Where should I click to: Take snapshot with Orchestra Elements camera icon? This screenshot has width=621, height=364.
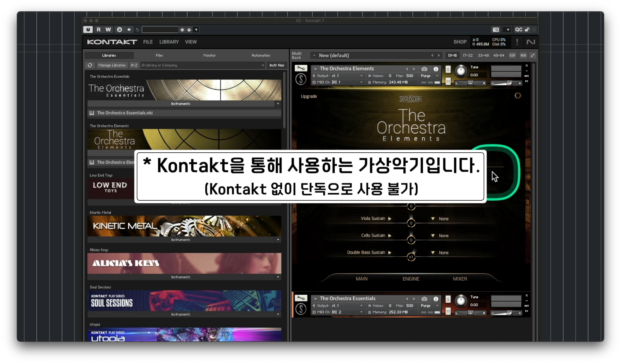(x=424, y=69)
